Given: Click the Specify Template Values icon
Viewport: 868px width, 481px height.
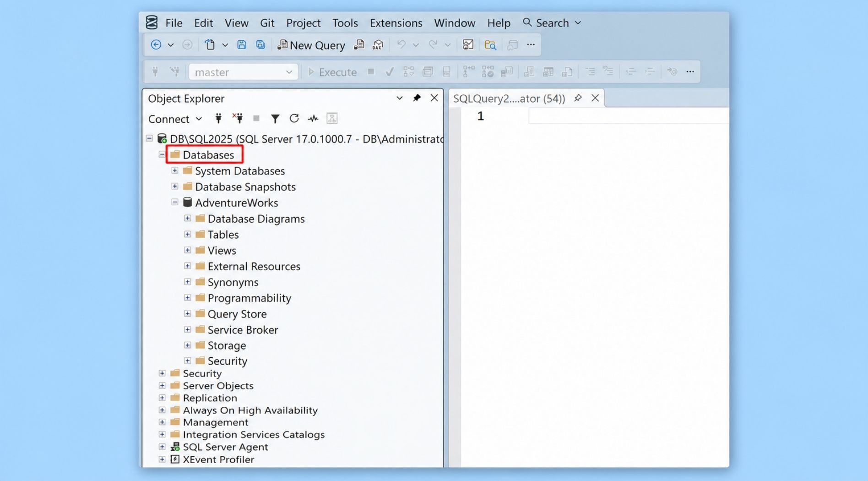Looking at the screenshot, I should tap(672, 71).
